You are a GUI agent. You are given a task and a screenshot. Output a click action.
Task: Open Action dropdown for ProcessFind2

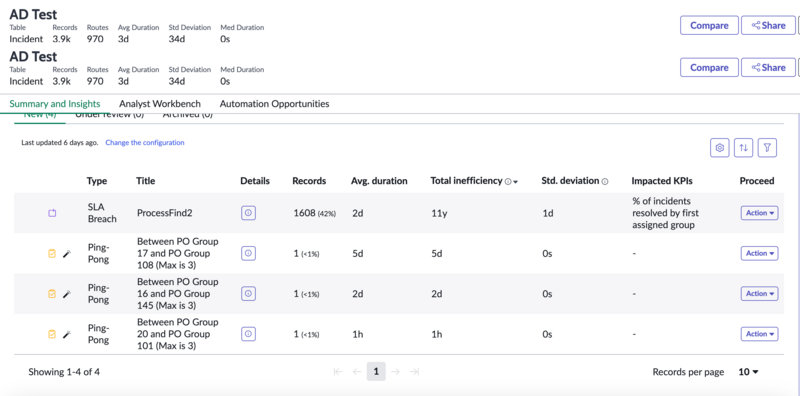pos(759,213)
